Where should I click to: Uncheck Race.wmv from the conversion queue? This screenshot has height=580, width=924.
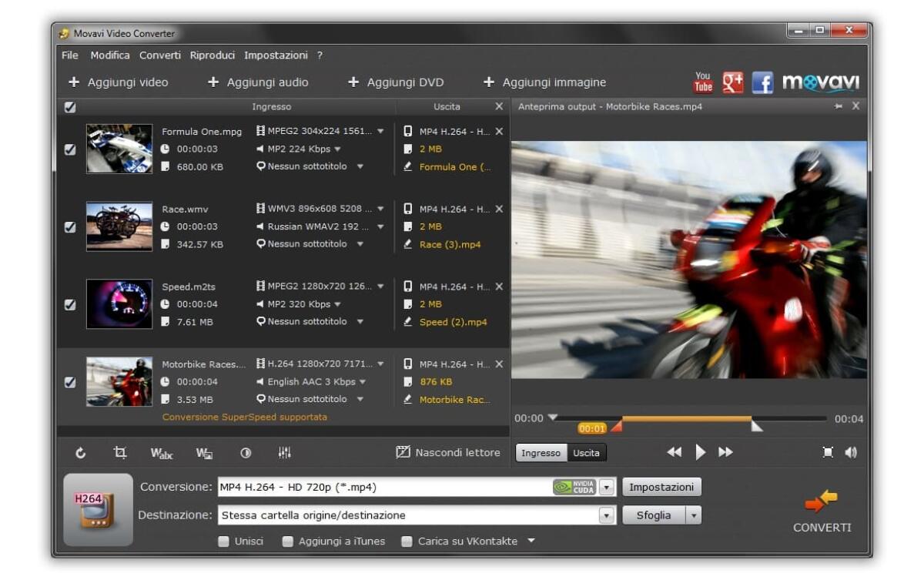(x=69, y=226)
